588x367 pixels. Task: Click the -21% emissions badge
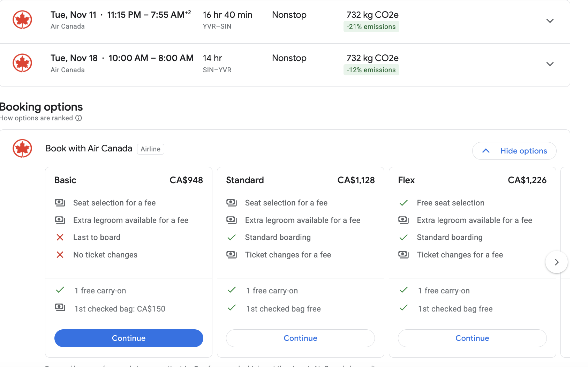tap(371, 27)
